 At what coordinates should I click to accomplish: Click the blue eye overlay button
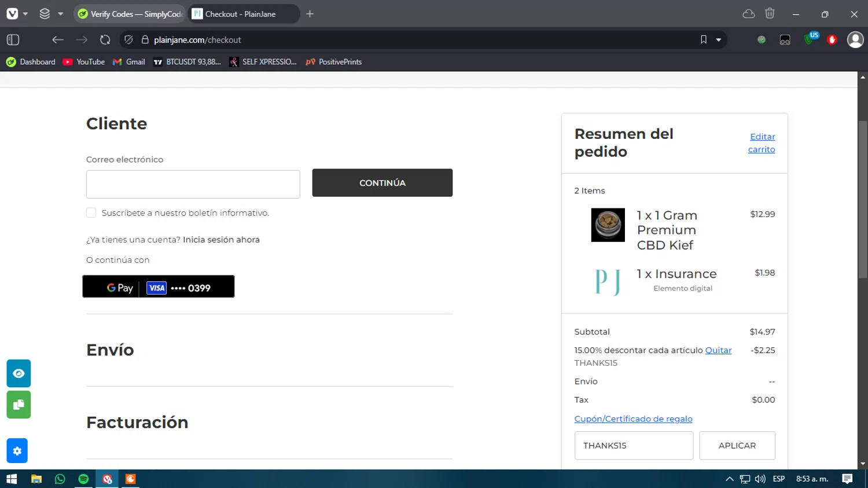point(19,373)
